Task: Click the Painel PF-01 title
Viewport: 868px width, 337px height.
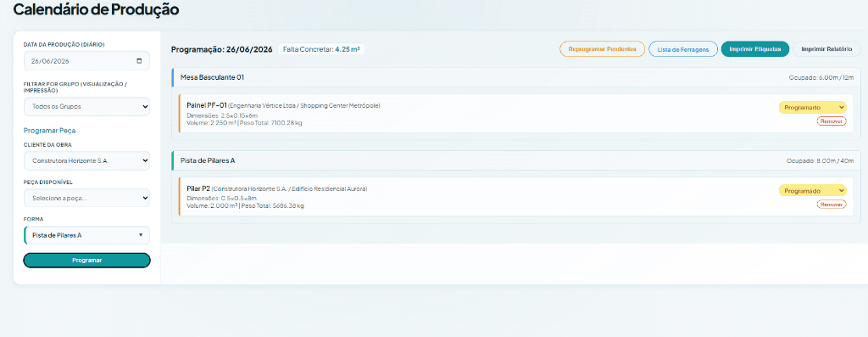Action: [207, 105]
